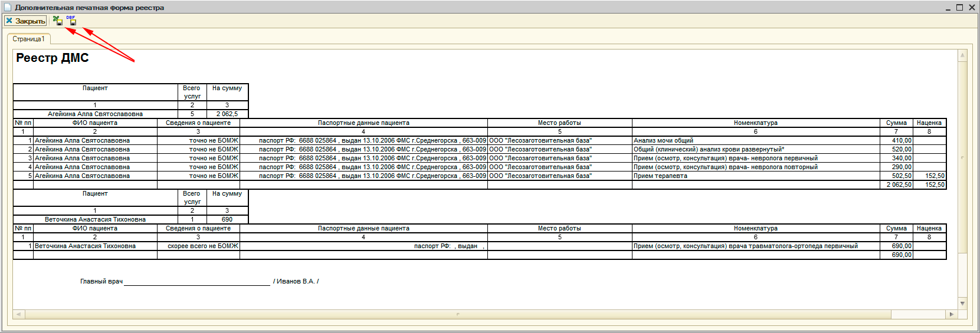Click the vertical scrollbar thumb
The height and width of the screenshot is (333, 980).
click(962, 157)
